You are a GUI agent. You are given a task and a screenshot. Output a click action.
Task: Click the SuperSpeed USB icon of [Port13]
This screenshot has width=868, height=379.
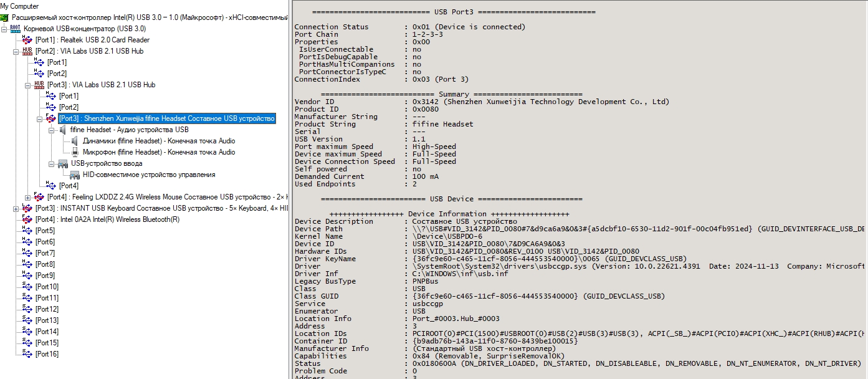tap(27, 320)
